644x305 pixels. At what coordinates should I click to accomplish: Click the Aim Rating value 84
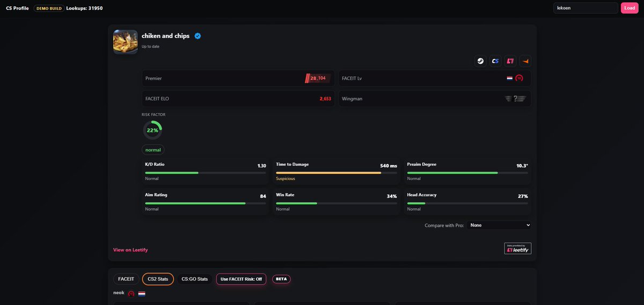(x=263, y=196)
